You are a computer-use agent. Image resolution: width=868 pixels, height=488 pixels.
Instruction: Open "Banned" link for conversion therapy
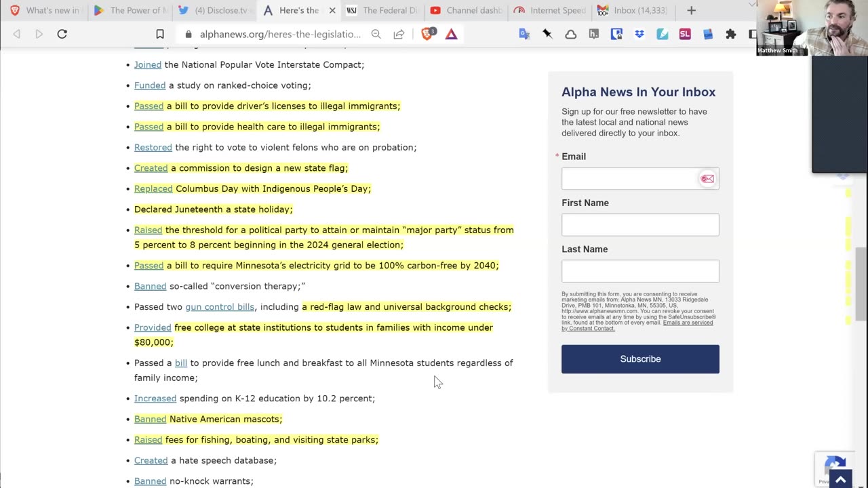pyautogui.click(x=150, y=287)
